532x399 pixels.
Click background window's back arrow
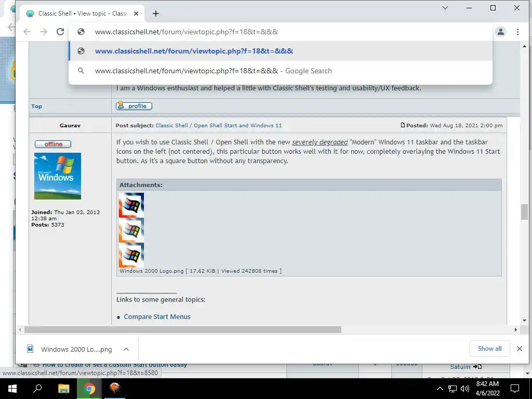[x=11, y=27]
